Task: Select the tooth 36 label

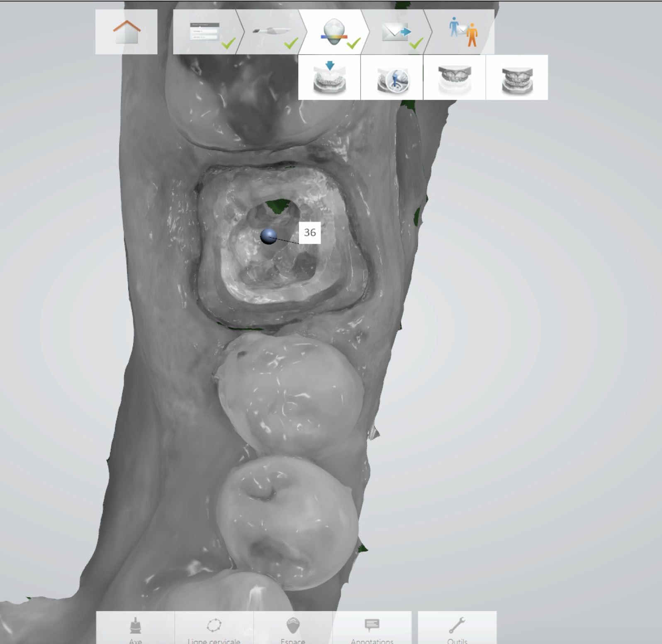Action: 310,233
